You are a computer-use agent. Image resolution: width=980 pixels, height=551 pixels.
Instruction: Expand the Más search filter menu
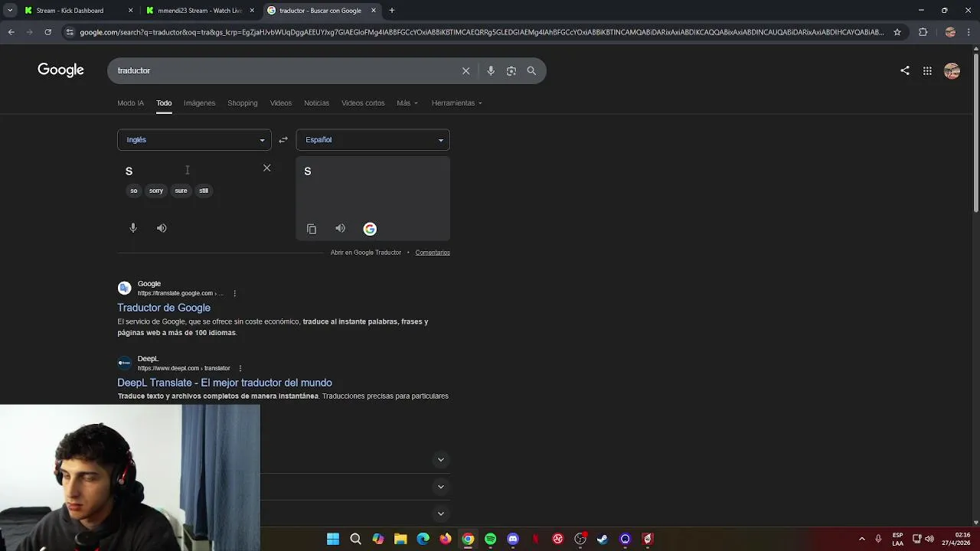point(407,103)
